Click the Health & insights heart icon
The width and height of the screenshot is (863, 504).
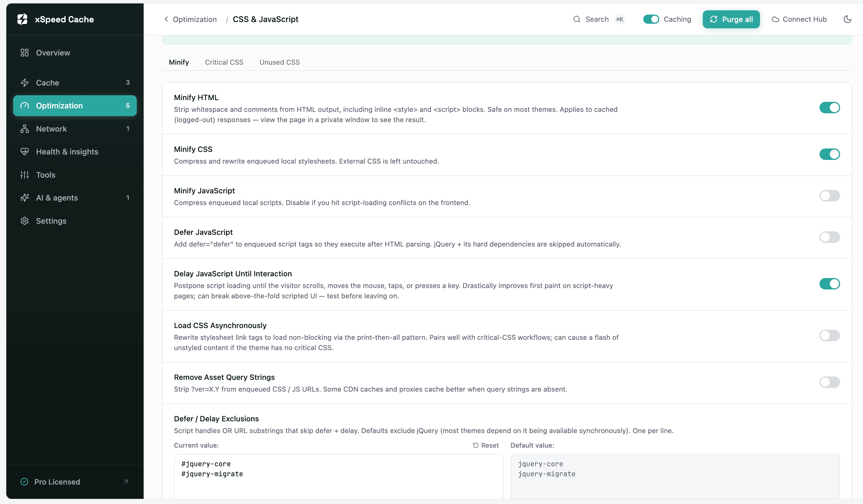click(x=24, y=152)
